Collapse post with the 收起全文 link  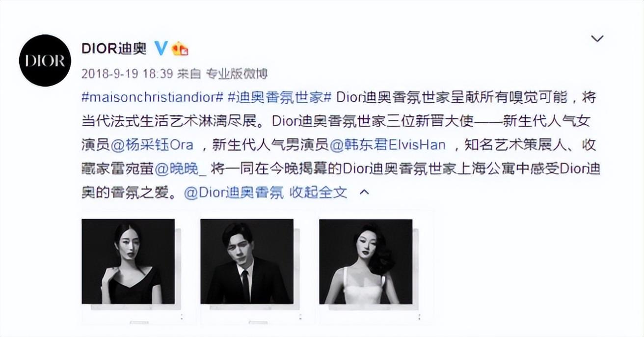(x=318, y=192)
